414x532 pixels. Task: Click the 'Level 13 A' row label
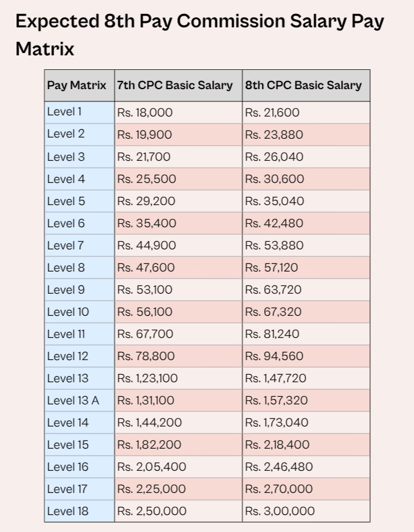tap(73, 400)
